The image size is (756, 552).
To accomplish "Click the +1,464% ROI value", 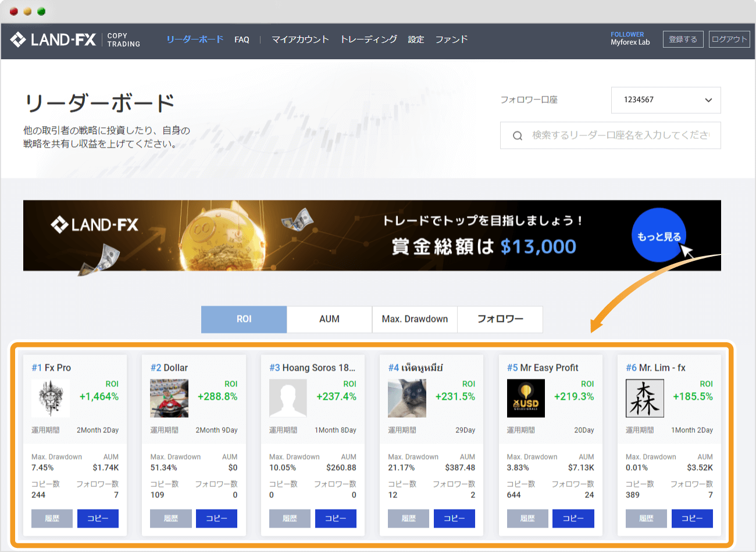I will coord(99,397).
